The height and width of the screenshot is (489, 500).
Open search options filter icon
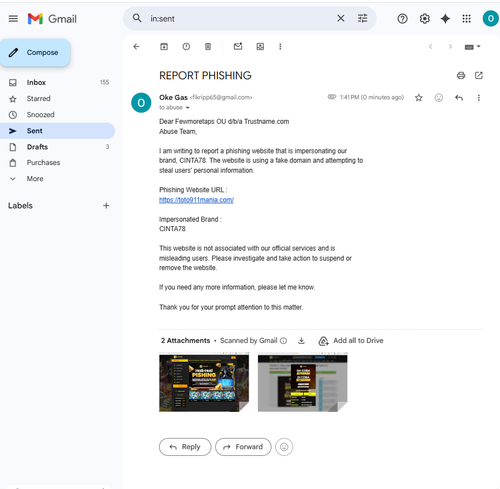362,18
